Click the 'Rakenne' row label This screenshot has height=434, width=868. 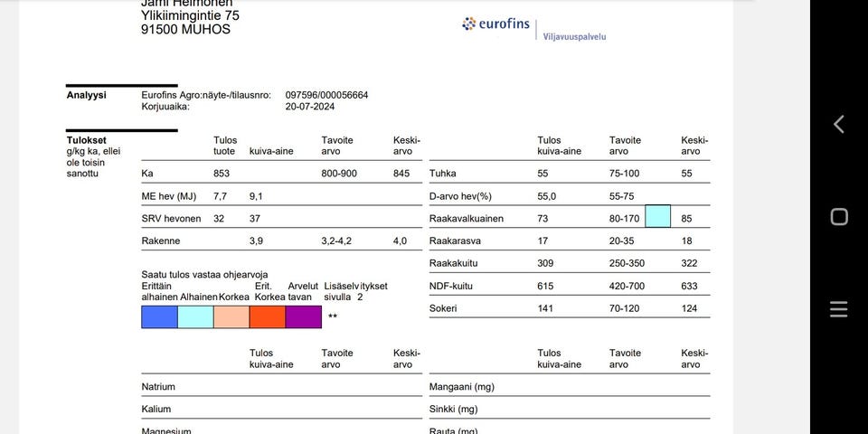(x=161, y=241)
